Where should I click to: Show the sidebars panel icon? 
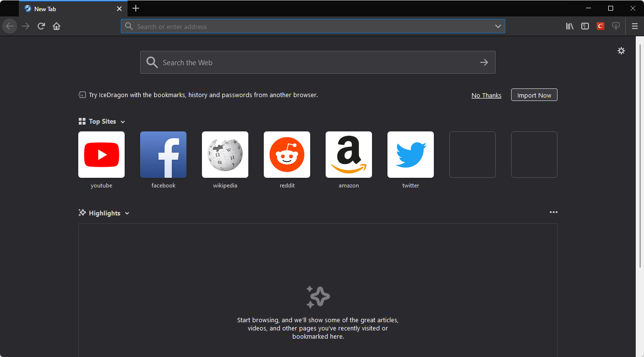coord(585,26)
